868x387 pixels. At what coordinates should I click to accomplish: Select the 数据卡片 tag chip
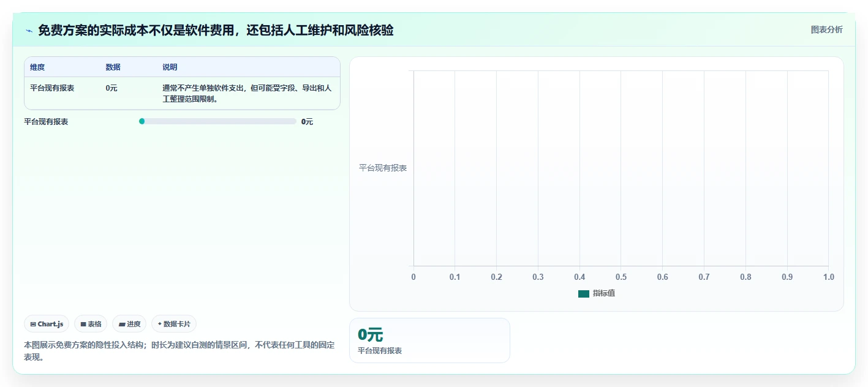tap(174, 324)
